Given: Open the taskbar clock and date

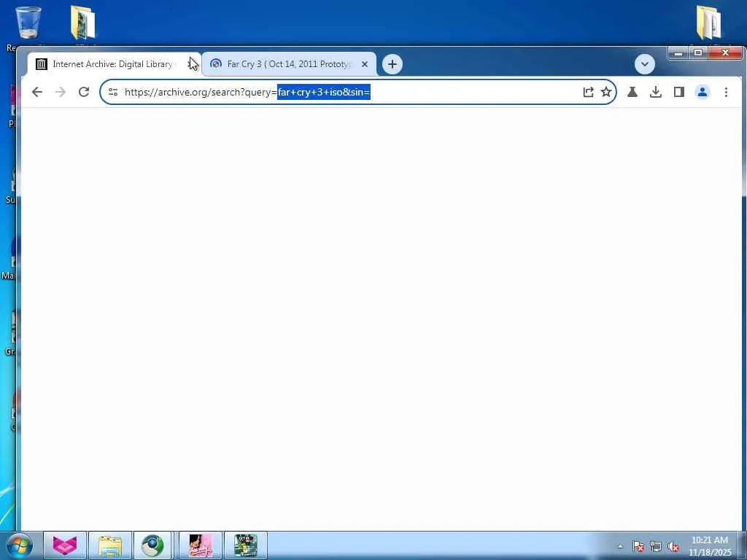Looking at the screenshot, I should coord(709,546).
